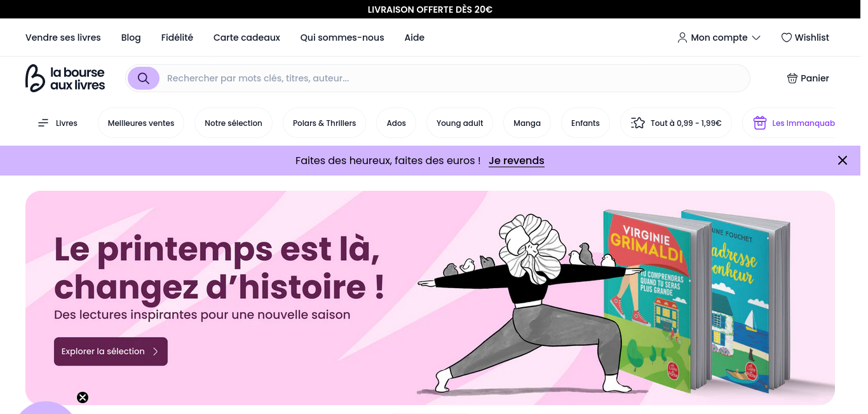Image resolution: width=868 pixels, height=414 pixels.
Task: Click the 'Je revends' link
Action: point(517,161)
